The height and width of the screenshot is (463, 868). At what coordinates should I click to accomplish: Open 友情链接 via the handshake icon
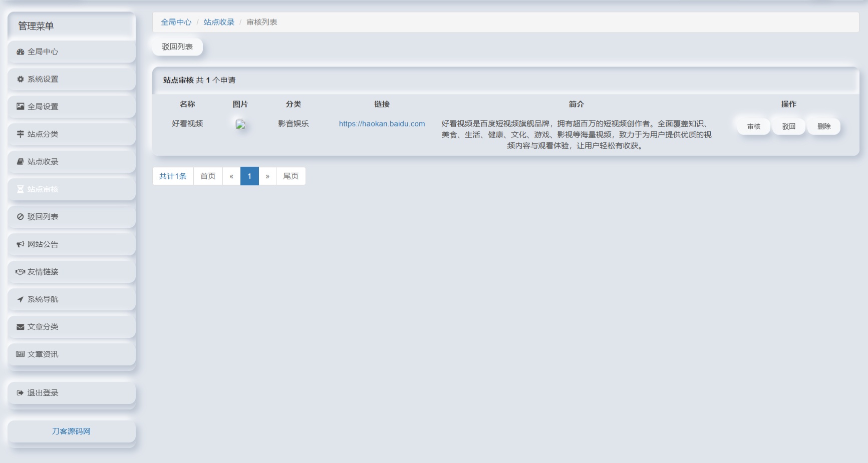click(x=20, y=272)
